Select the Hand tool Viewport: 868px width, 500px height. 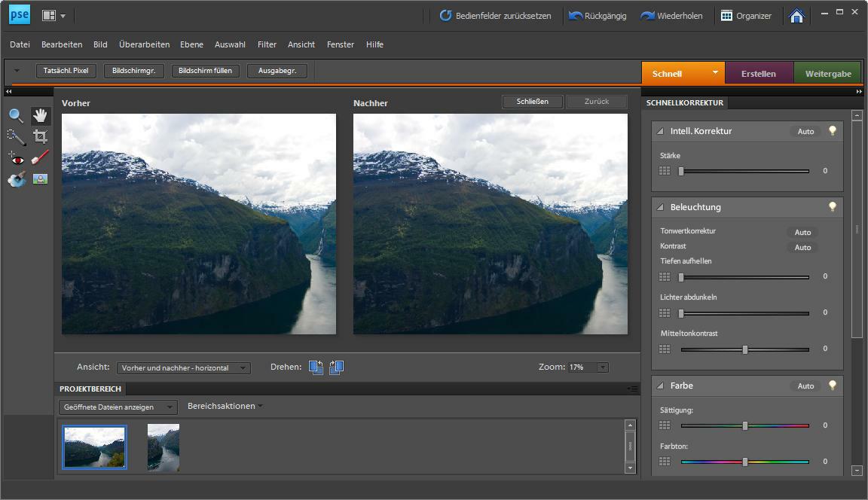pyautogui.click(x=40, y=115)
